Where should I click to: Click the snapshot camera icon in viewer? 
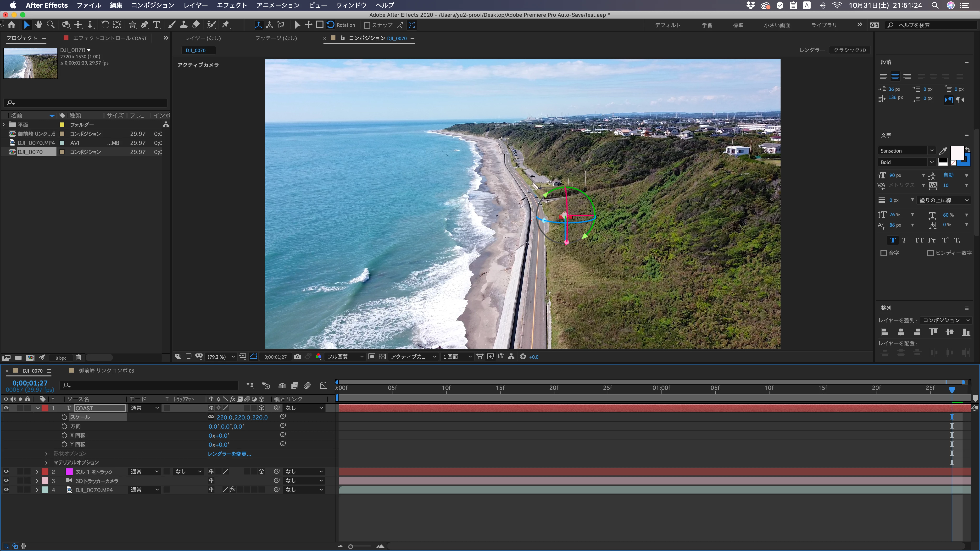(297, 357)
